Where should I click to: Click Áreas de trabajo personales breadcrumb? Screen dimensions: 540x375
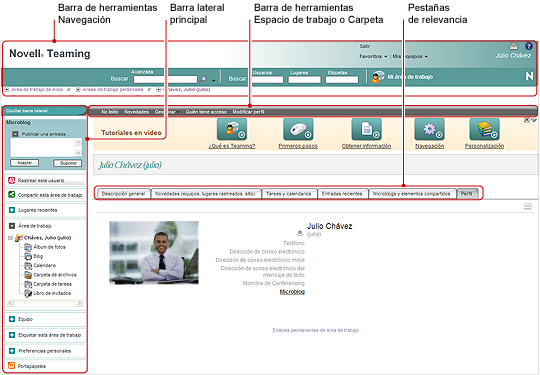(113, 90)
